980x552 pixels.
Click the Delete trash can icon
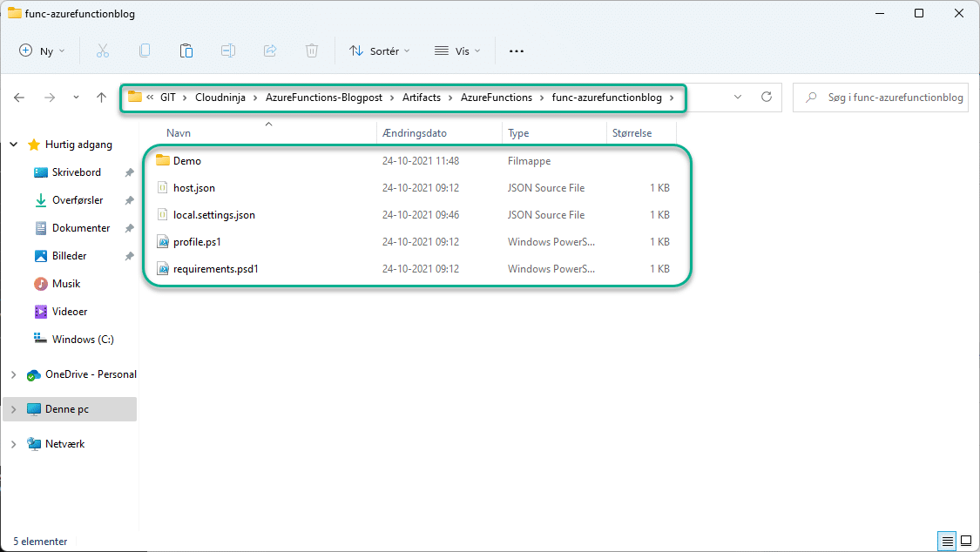pyautogui.click(x=312, y=50)
